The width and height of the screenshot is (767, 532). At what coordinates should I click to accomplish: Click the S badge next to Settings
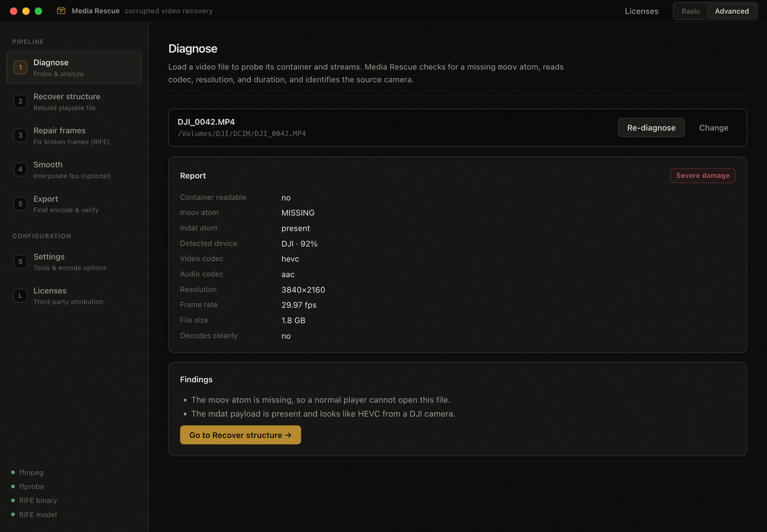[x=20, y=262]
